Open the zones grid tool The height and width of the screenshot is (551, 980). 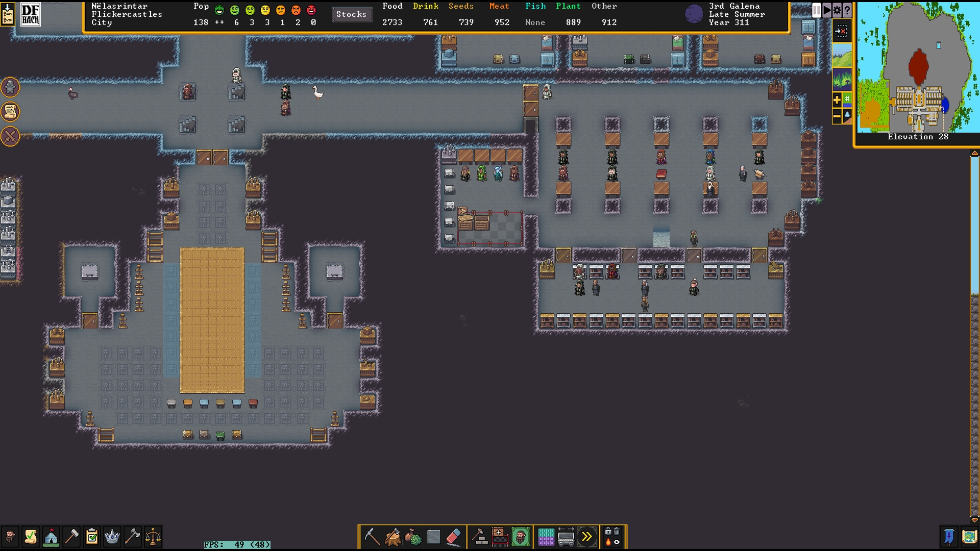546,537
